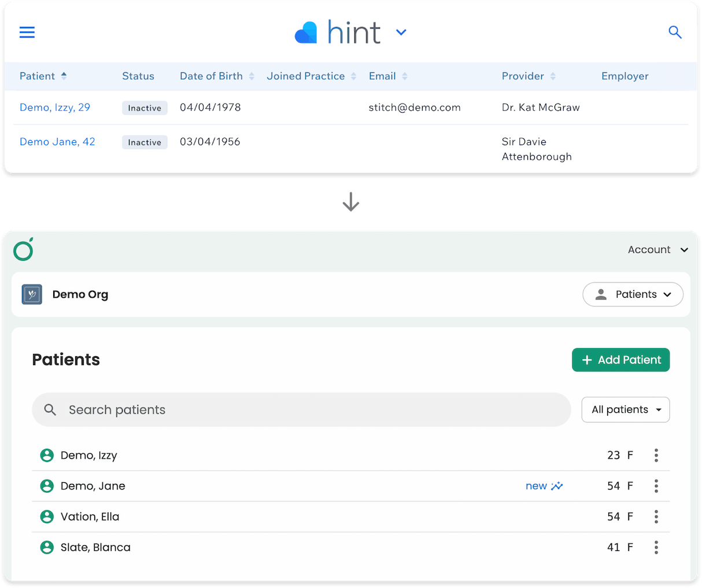Screen dimensions: 702x588
Task: Click the Demo Org avatar thumbnail
Action: tap(32, 294)
